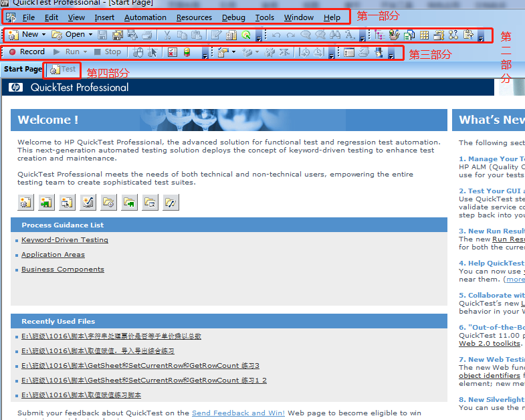Open the Send Feedback and Win link
Image resolution: width=525 pixels, height=420 pixels.
(238, 413)
